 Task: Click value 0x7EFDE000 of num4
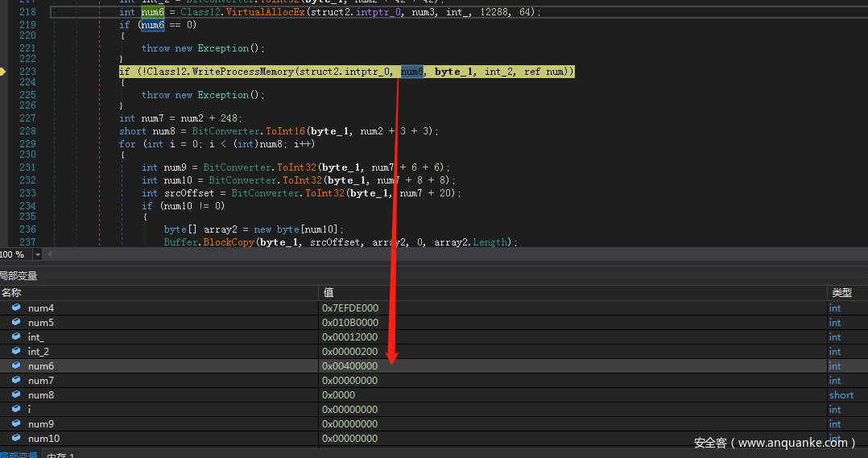(350, 308)
